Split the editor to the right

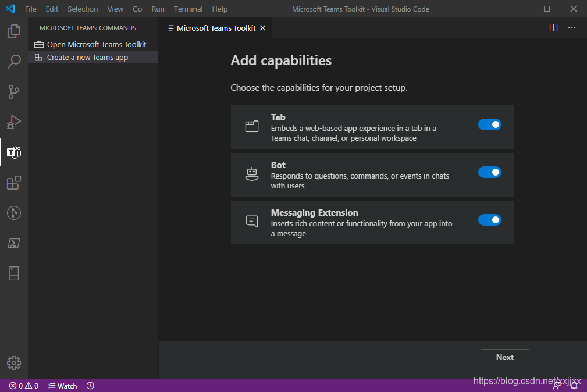[x=553, y=28]
